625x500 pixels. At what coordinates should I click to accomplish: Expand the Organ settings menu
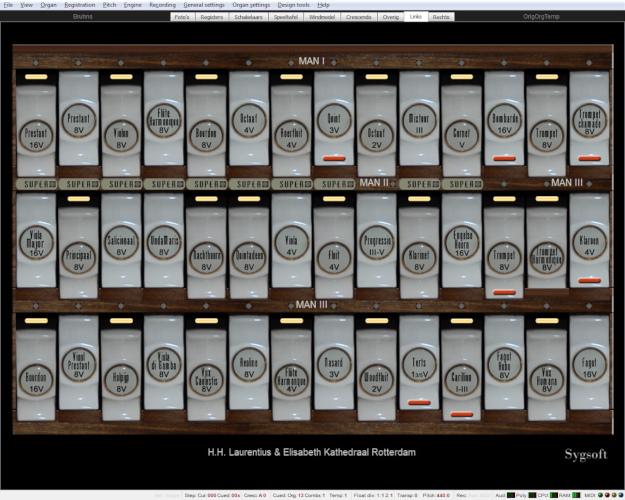pos(251,5)
